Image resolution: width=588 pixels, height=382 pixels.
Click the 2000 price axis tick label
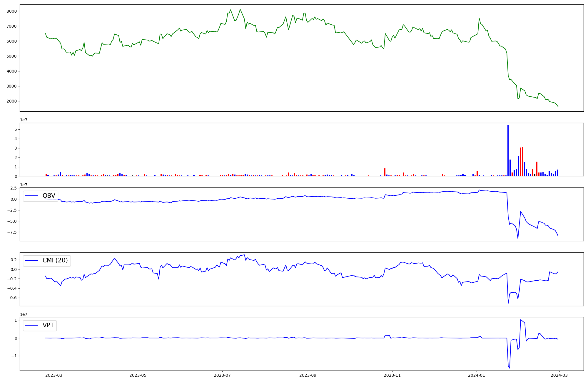click(x=12, y=101)
